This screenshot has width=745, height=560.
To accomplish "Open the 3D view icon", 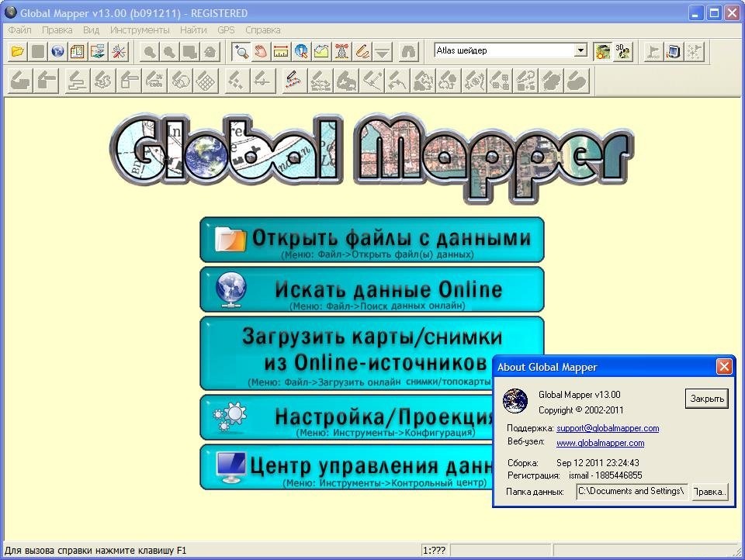I will point(623,51).
